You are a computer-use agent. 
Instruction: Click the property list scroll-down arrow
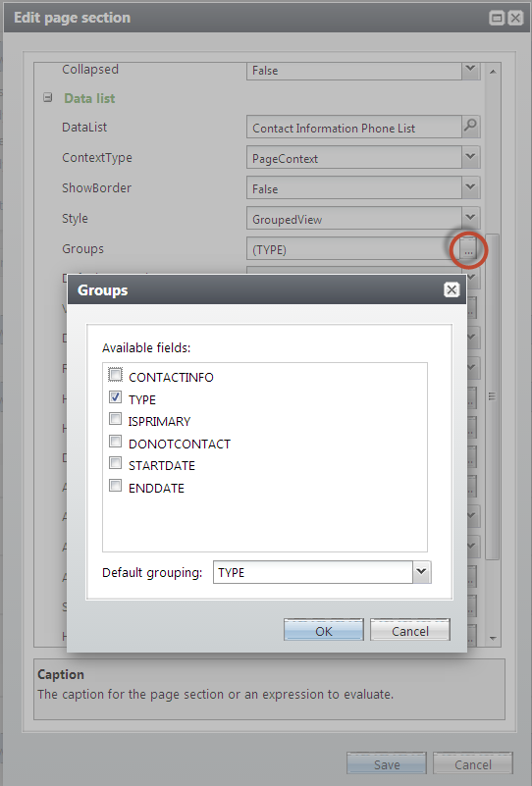point(493,639)
